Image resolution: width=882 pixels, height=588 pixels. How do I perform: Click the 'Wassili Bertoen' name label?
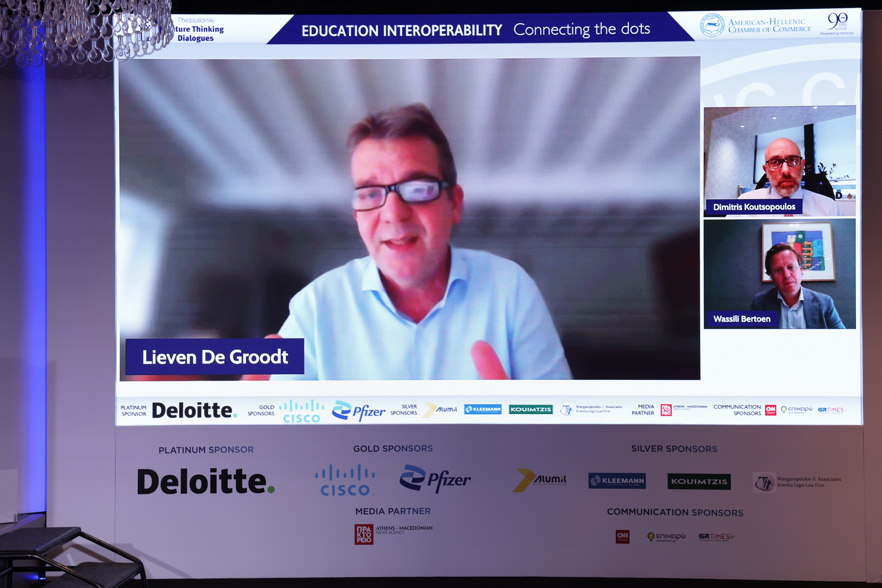pos(742,319)
